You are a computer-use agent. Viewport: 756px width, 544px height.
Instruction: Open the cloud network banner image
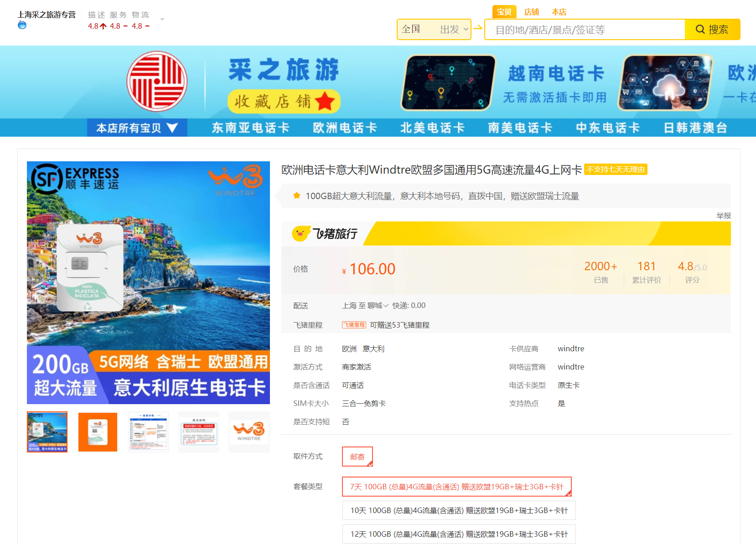tap(665, 83)
